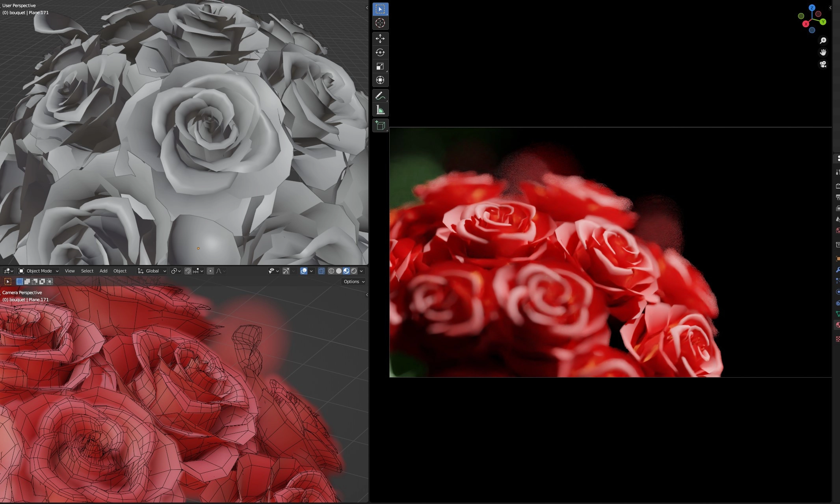Screen dimensions: 840x504
Task: Select the Scale tool
Action: tap(380, 66)
